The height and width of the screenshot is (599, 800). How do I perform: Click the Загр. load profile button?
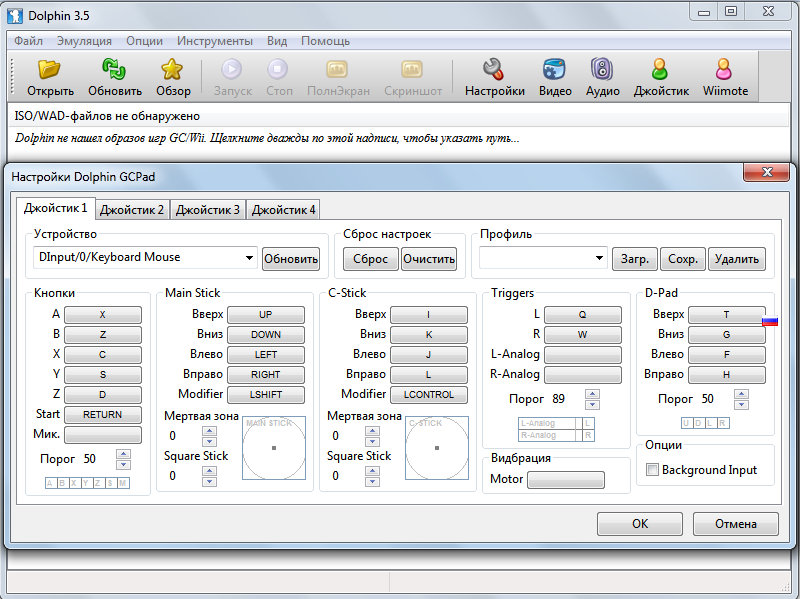coord(635,259)
